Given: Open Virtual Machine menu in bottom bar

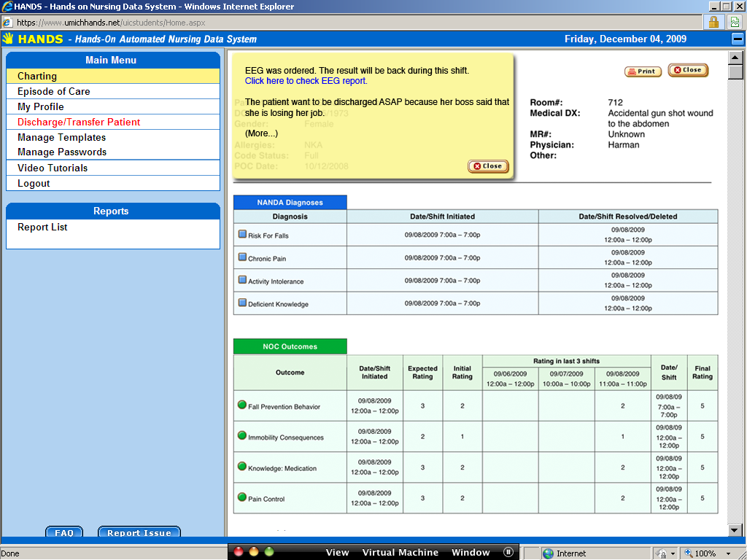Looking at the screenshot, I should coord(400,553).
